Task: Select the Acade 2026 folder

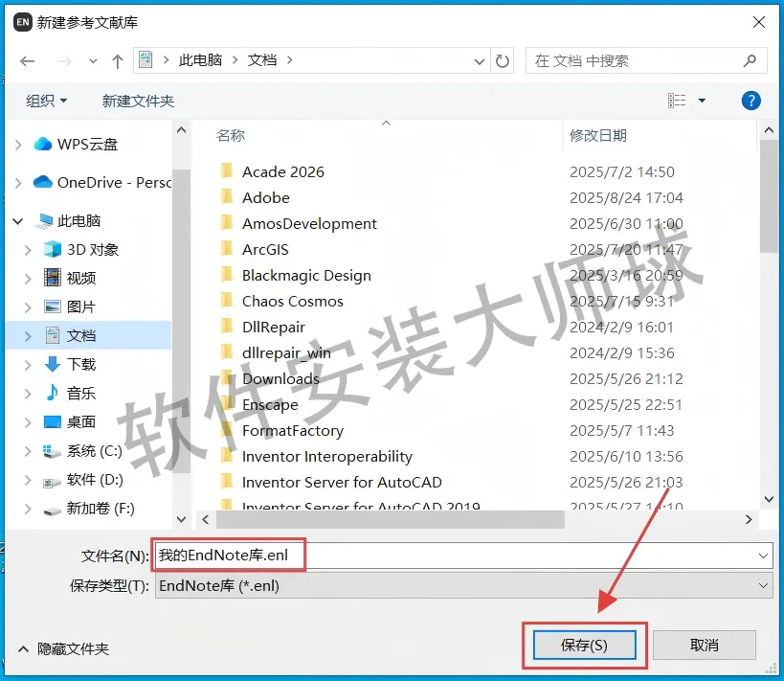Action: tap(273, 171)
